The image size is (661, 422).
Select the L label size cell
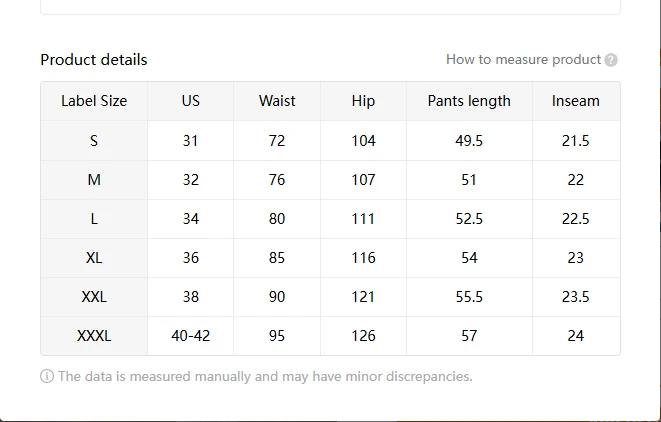coord(94,219)
